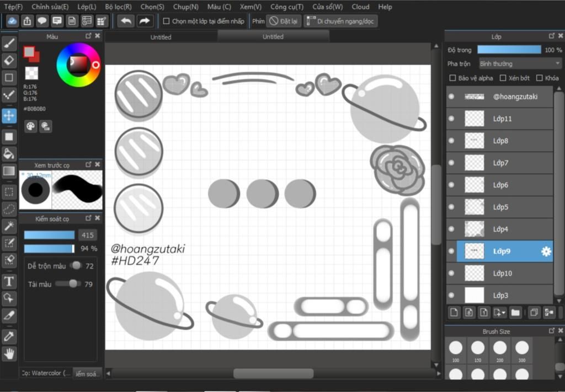The height and width of the screenshot is (392, 565).
Task: Select the Eraser tool
Action: click(x=9, y=61)
